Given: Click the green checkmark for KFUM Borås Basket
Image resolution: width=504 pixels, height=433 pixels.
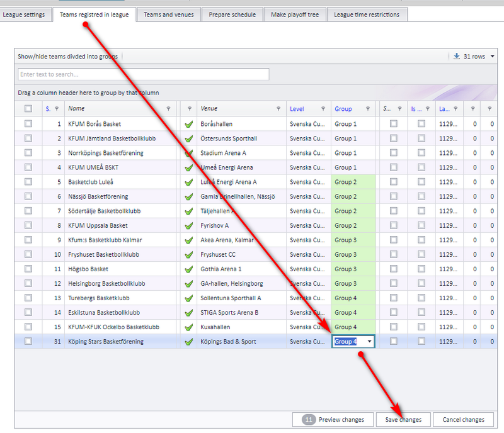Looking at the screenshot, I should coord(188,124).
